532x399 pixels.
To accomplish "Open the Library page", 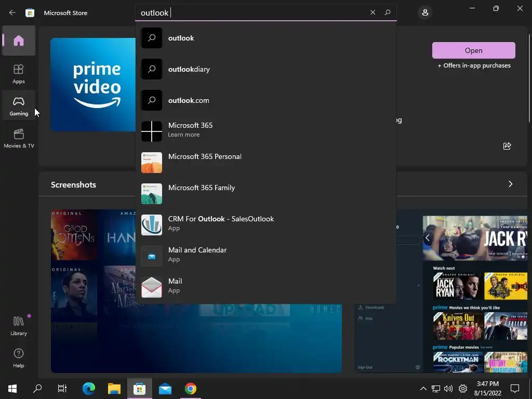I will point(19,326).
